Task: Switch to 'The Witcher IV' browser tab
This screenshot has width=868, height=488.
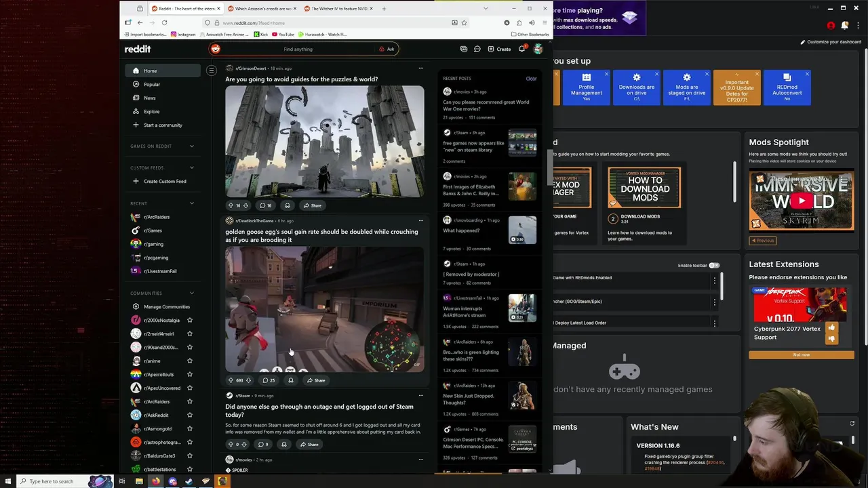Action: 340,9
